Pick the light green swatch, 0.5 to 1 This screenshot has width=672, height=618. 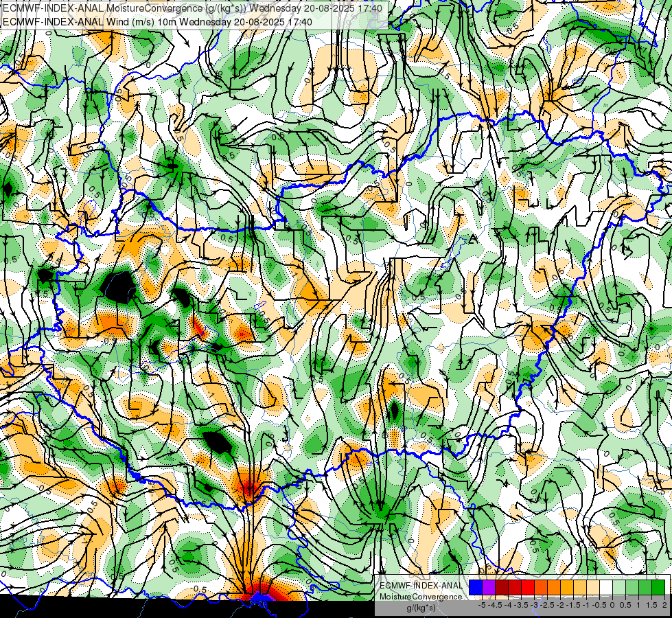pyautogui.click(x=632, y=587)
